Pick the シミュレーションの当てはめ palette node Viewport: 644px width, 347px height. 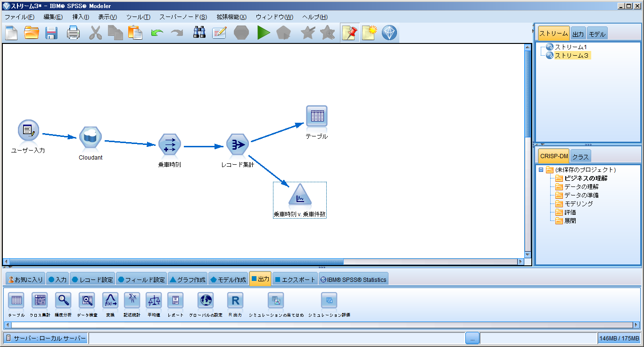[x=276, y=300]
